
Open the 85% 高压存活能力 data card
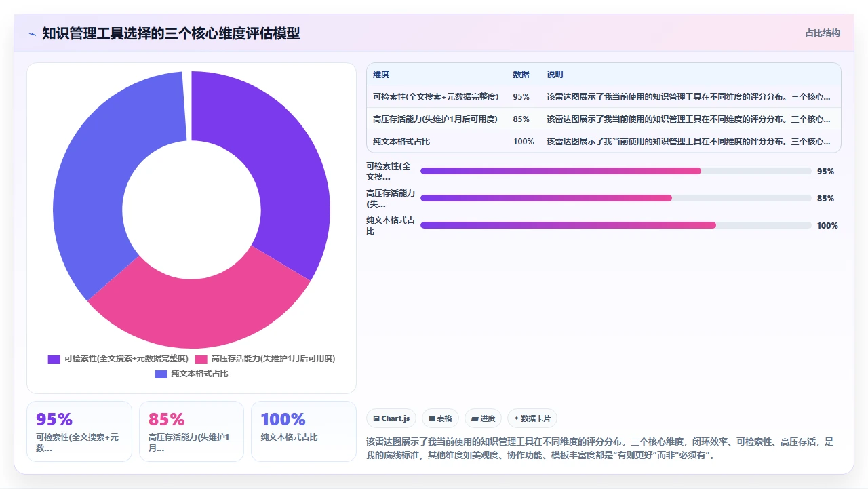[191, 431]
